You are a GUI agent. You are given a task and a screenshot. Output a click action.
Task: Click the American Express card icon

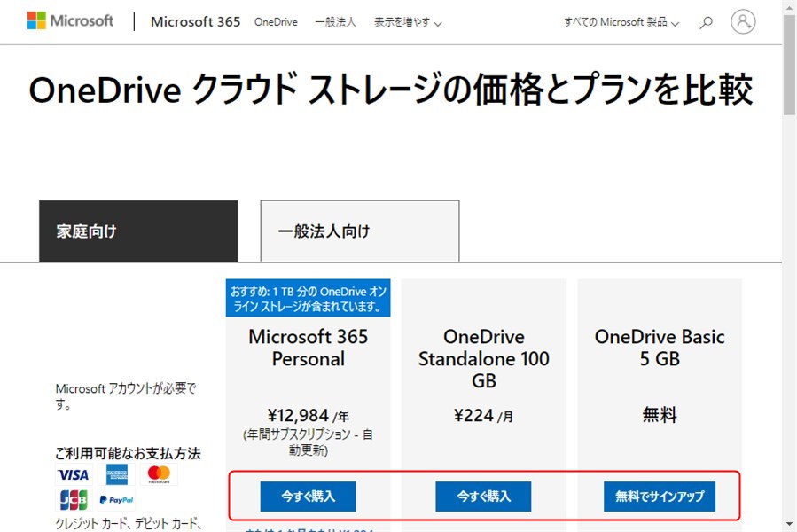tap(117, 474)
